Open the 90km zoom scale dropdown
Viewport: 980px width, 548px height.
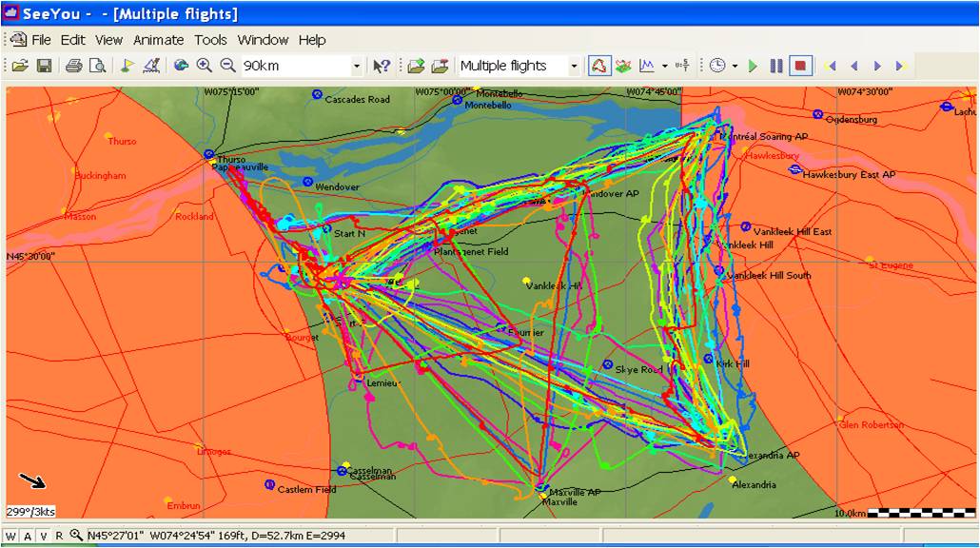pos(357,66)
